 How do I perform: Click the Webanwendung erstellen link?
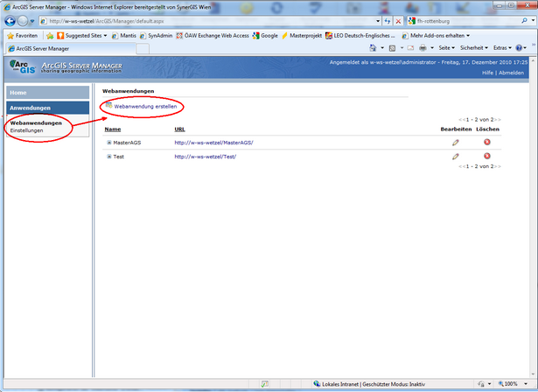coord(145,106)
